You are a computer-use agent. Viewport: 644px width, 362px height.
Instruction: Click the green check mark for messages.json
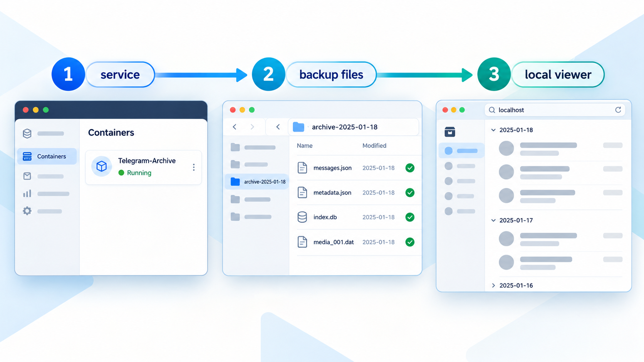pyautogui.click(x=410, y=168)
